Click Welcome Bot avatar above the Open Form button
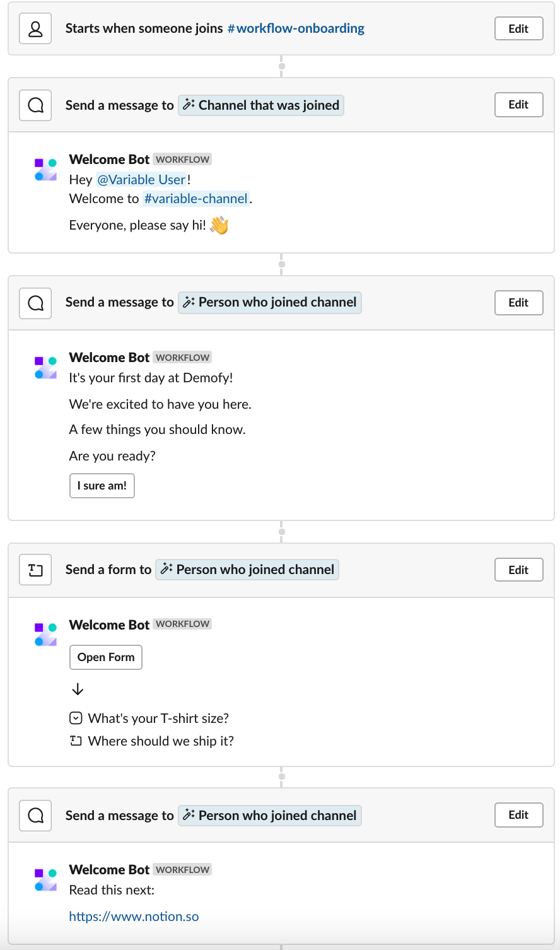 [45, 634]
